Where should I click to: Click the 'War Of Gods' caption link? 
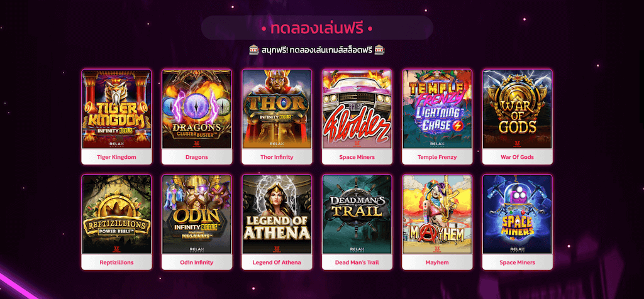coord(517,157)
